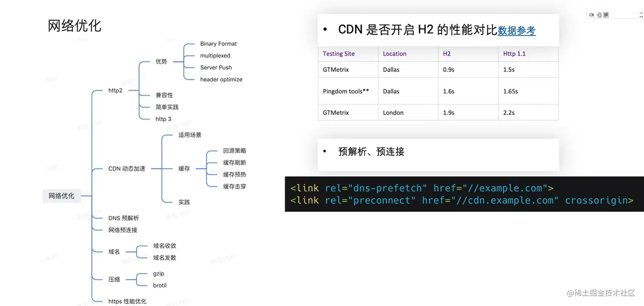Click the header optimize node
The width and height of the screenshot is (644, 306).
pos(221,79)
